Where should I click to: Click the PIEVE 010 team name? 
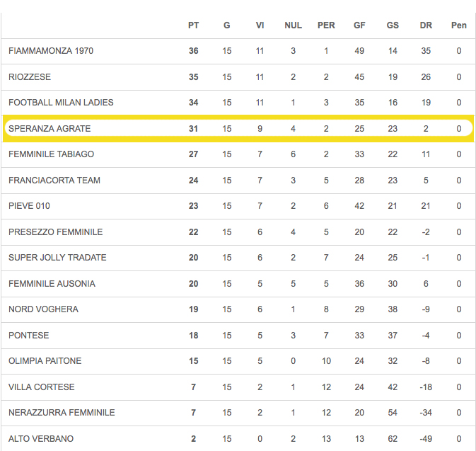[29, 206]
